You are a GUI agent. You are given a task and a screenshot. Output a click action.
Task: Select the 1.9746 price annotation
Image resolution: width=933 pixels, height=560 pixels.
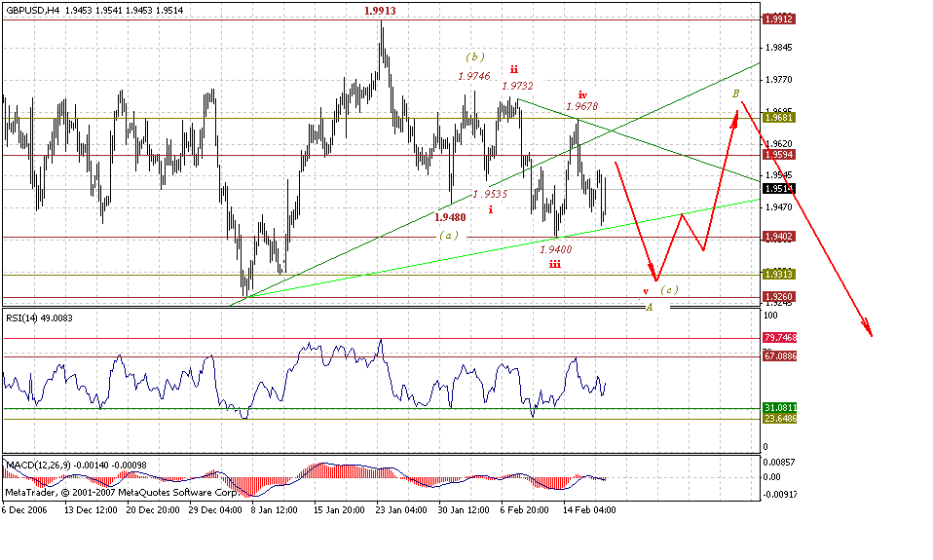click(x=474, y=76)
